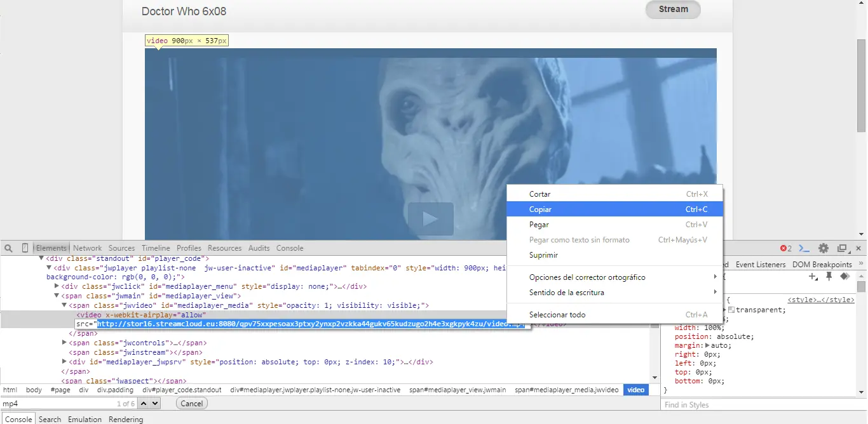Open the <style>…</style> source link
The width and height of the screenshot is (868, 424).
(x=821, y=300)
